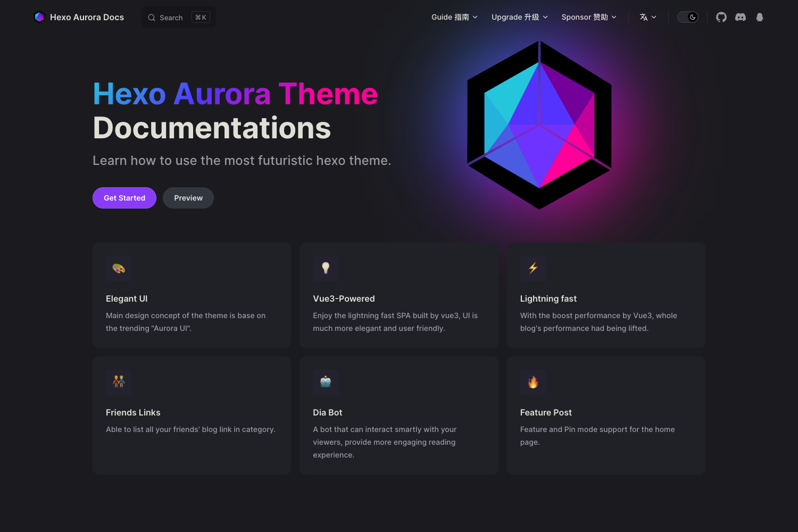Open the QQ penguin social icon
This screenshot has height=532, width=798.
[x=760, y=17]
